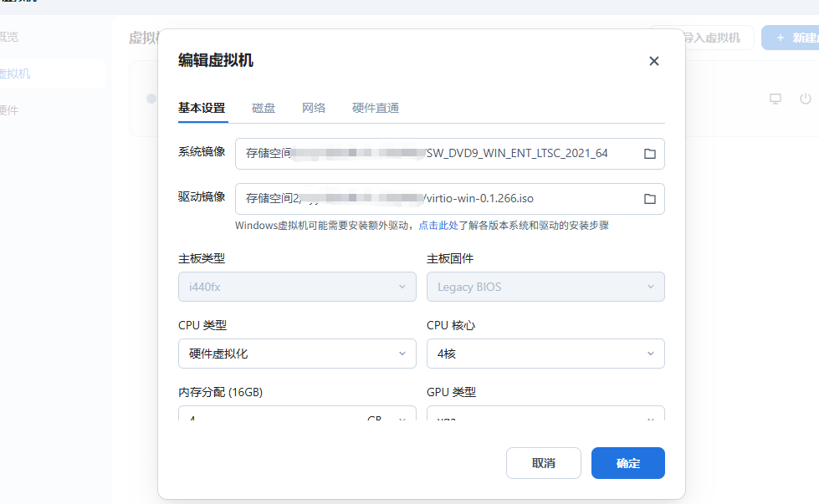This screenshot has height=504, width=819.
Task: Click the VM power icon
Action: (805, 99)
